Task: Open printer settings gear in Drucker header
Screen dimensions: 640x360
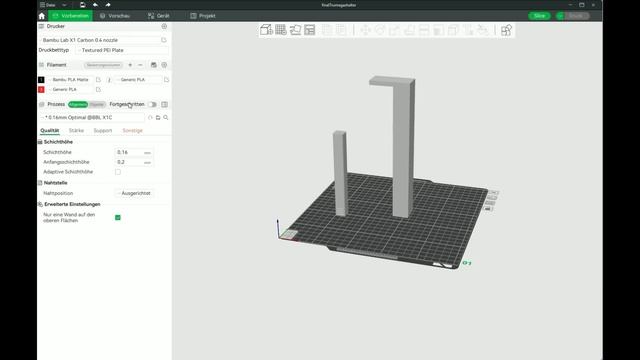Action: (x=164, y=26)
